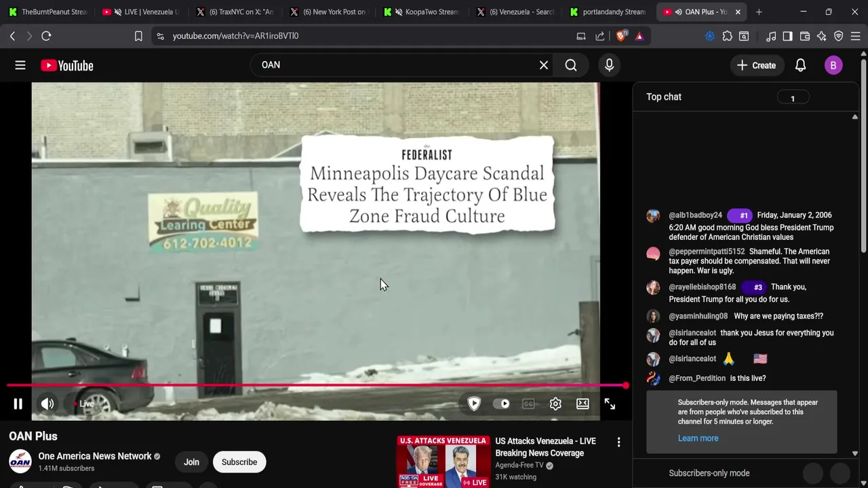This screenshot has width=868, height=488.
Task: Open the OAN channel avatar
Action: coord(20,462)
